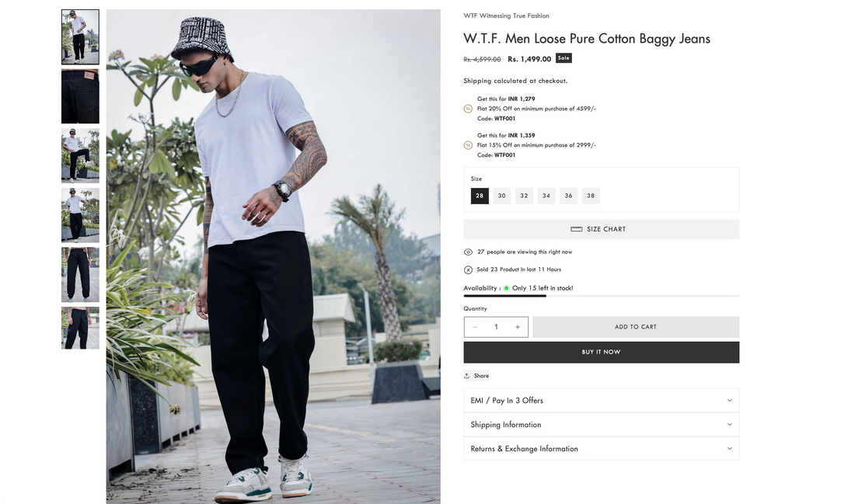The height and width of the screenshot is (504, 855).
Task: Open the Shipping policy link
Action: click(477, 81)
